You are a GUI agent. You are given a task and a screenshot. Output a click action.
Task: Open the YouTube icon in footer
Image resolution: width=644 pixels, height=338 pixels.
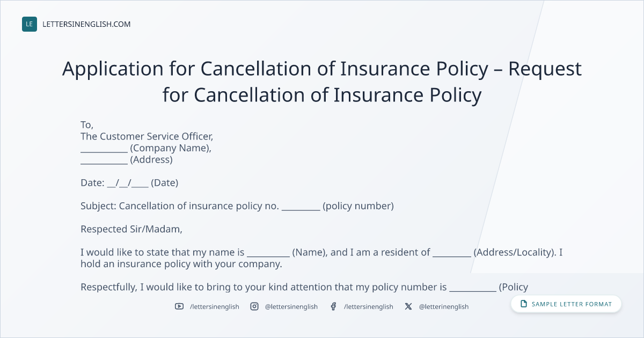coord(179,306)
